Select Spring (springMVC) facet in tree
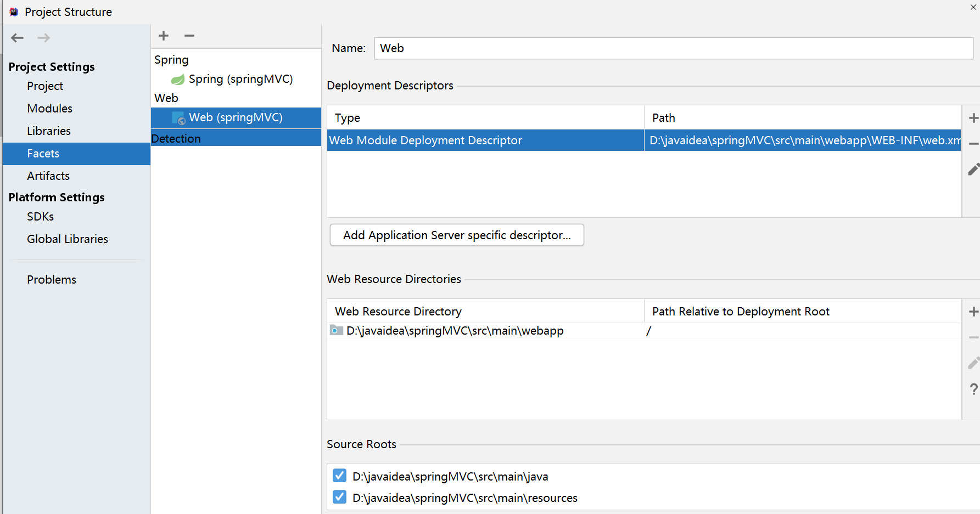The width and height of the screenshot is (980, 514). click(240, 79)
